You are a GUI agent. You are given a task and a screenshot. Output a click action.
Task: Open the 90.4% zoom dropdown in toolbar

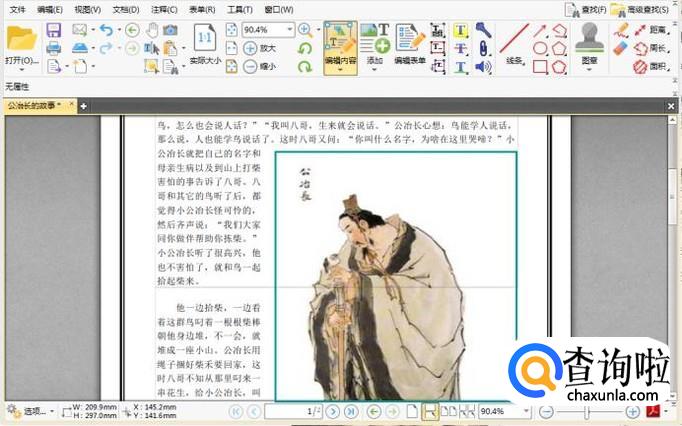(290, 30)
